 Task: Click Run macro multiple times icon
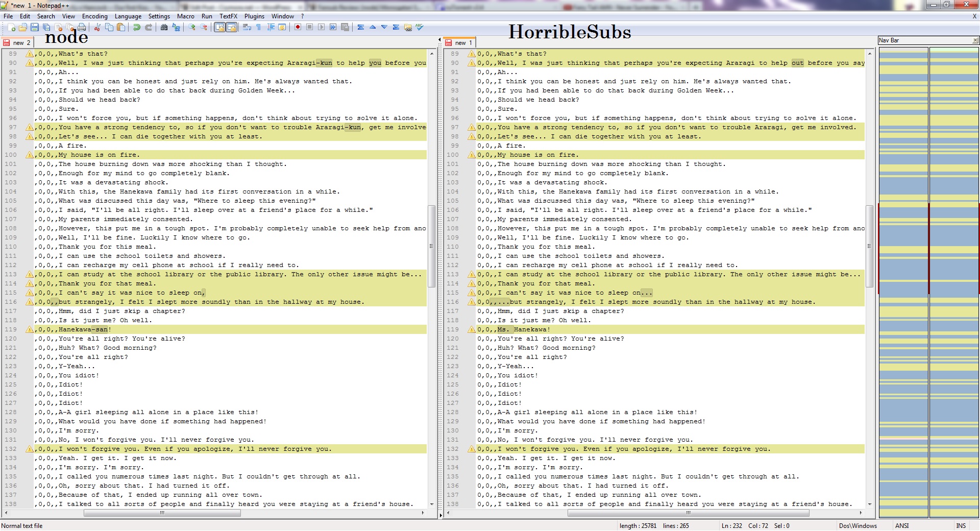(333, 27)
